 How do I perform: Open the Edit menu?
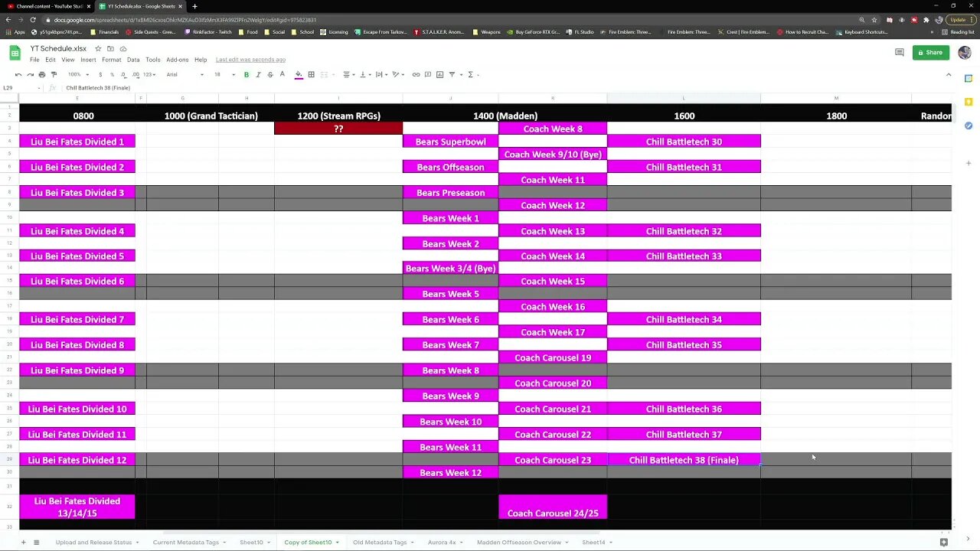tap(50, 60)
